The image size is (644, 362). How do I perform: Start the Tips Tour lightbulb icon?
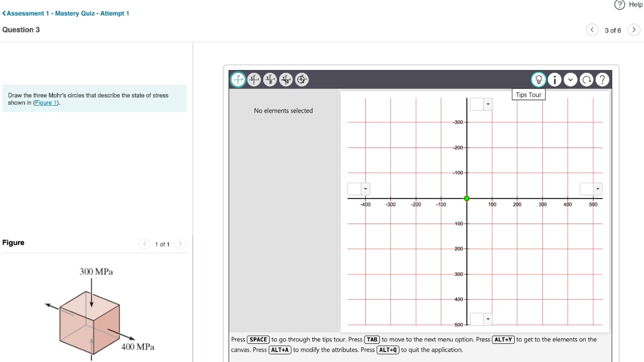pos(538,80)
